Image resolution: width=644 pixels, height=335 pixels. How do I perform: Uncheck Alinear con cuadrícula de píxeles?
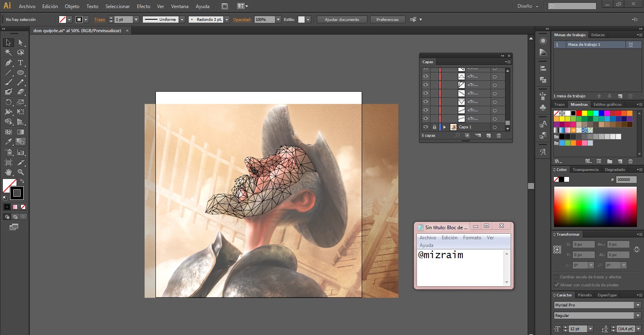point(556,285)
